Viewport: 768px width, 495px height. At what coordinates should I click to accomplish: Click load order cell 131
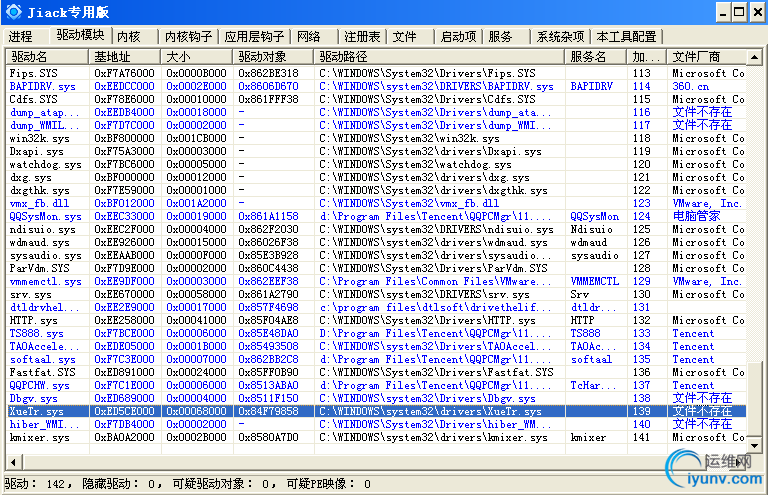(642, 307)
